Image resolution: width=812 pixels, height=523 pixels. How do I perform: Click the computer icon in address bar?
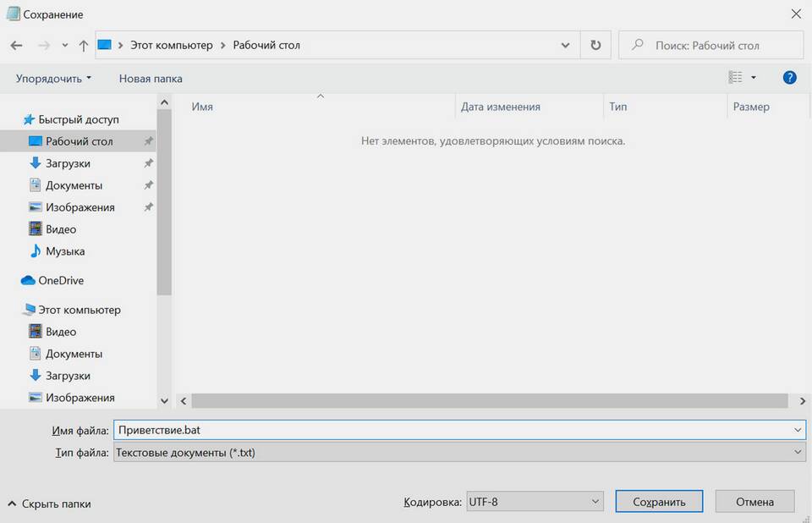pyautogui.click(x=105, y=45)
